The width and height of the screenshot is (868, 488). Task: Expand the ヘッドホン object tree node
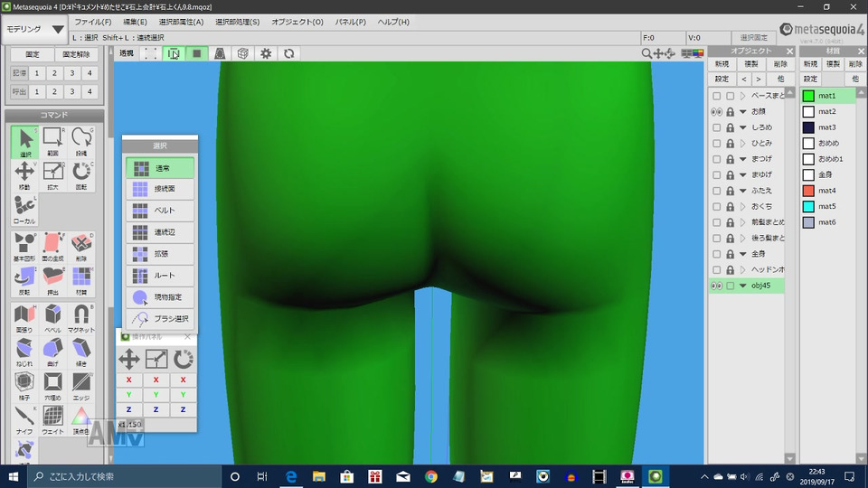tap(743, 270)
